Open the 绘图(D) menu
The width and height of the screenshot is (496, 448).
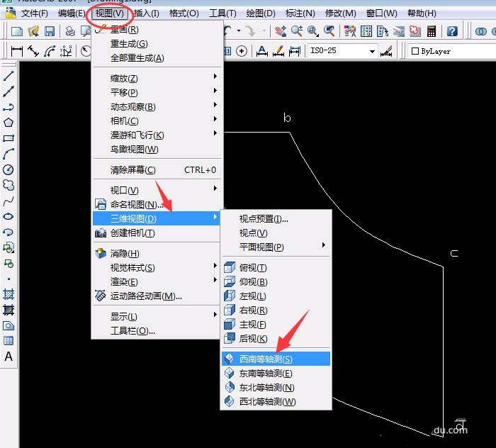(261, 13)
